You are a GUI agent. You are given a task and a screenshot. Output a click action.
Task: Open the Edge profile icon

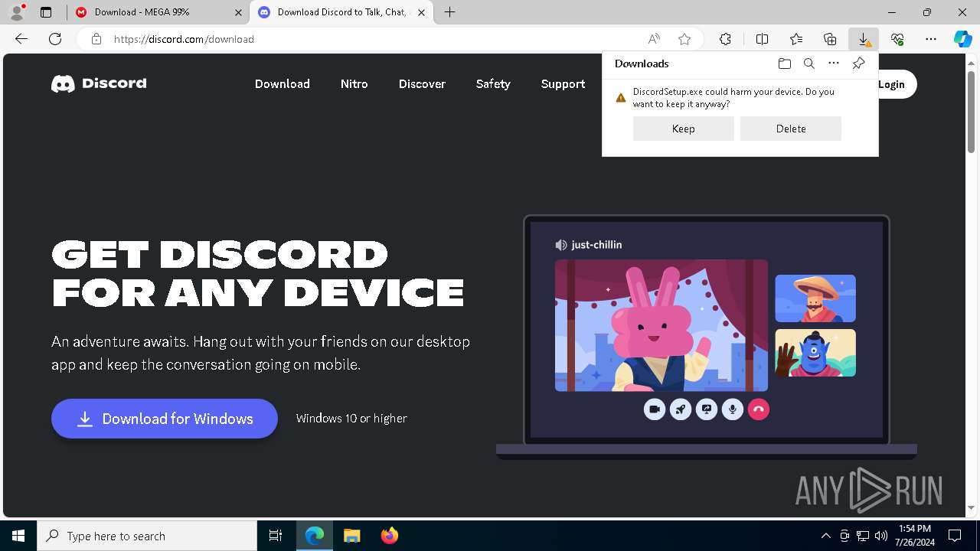[x=17, y=12]
